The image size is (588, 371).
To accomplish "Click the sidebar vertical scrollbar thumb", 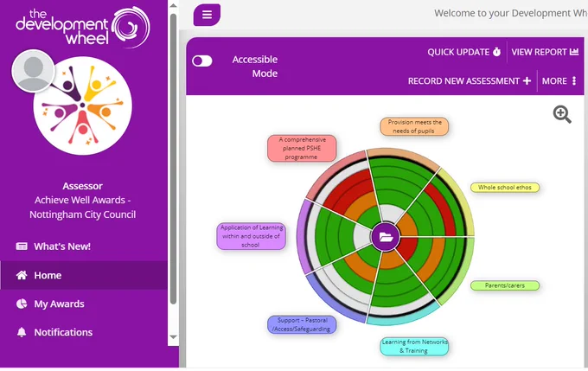I will [173, 158].
